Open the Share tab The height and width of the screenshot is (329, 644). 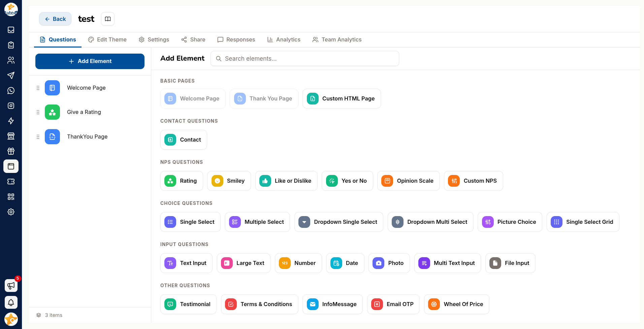(193, 40)
